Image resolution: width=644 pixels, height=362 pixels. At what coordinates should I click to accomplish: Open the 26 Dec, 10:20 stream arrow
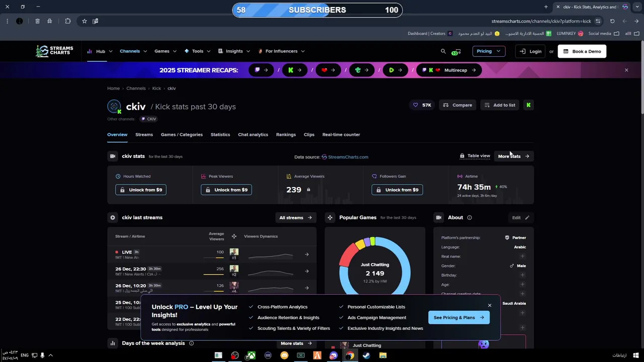point(307,288)
